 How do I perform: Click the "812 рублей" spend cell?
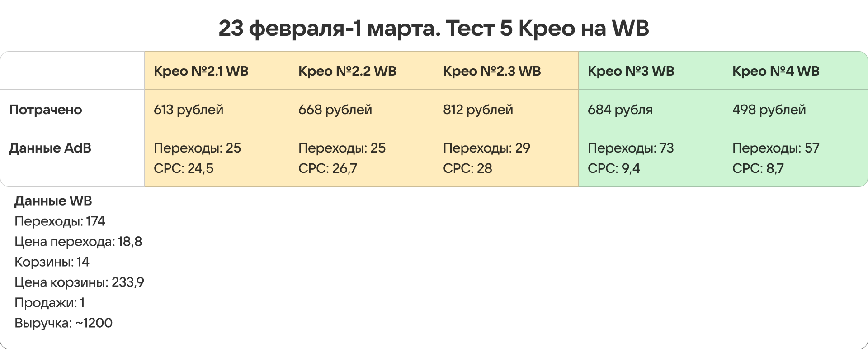click(x=478, y=110)
